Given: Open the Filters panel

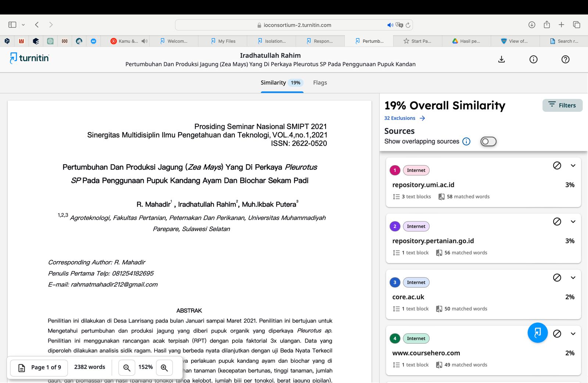Looking at the screenshot, I should (x=562, y=105).
